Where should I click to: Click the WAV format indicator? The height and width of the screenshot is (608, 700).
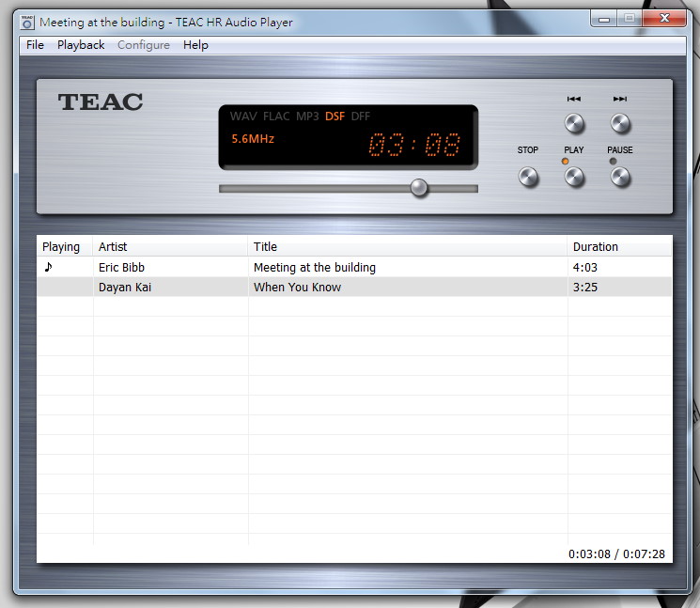point(243,117)
